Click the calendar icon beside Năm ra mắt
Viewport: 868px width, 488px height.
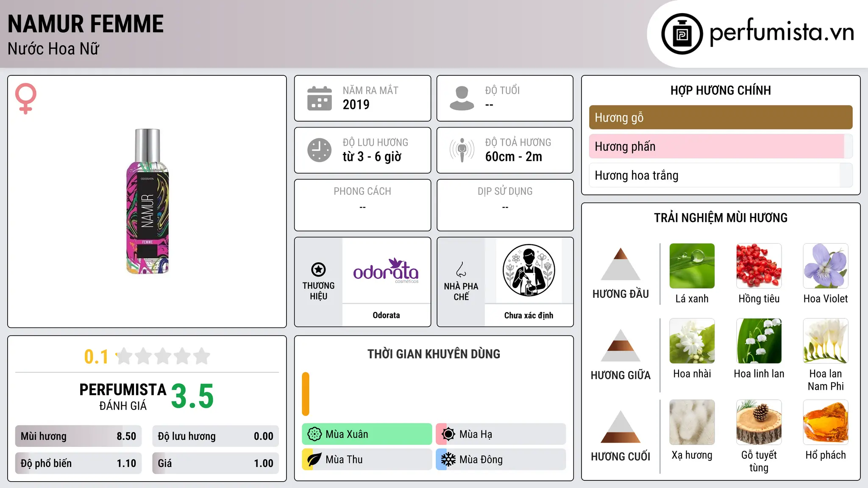point(320,98)
